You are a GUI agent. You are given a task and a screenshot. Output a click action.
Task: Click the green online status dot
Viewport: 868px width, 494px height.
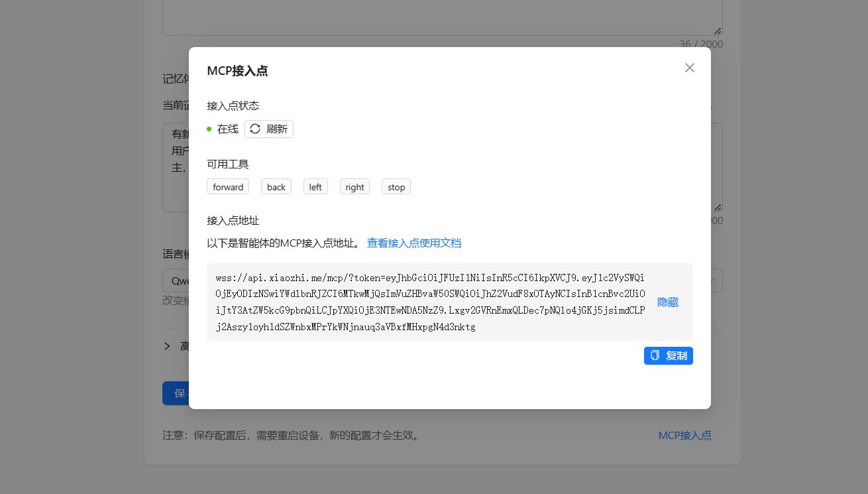(209, 129)
